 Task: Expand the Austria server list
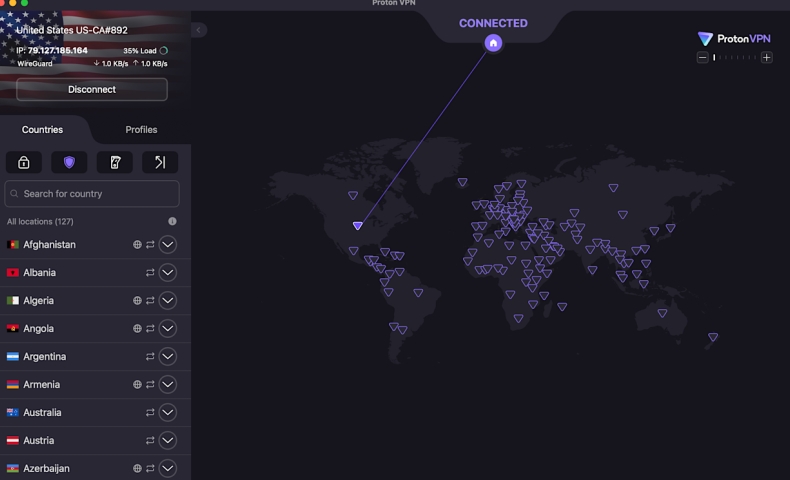point(168,440)
